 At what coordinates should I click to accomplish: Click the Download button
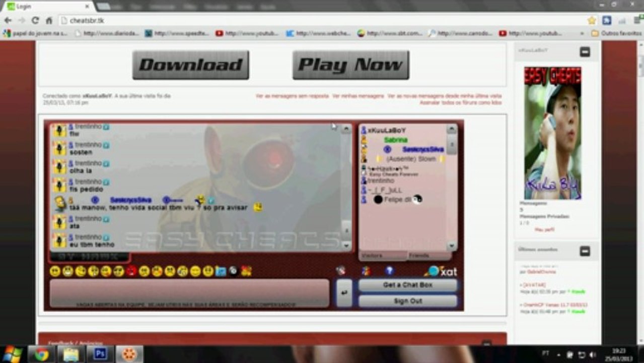pyautogui.click(x=190, y=65)
